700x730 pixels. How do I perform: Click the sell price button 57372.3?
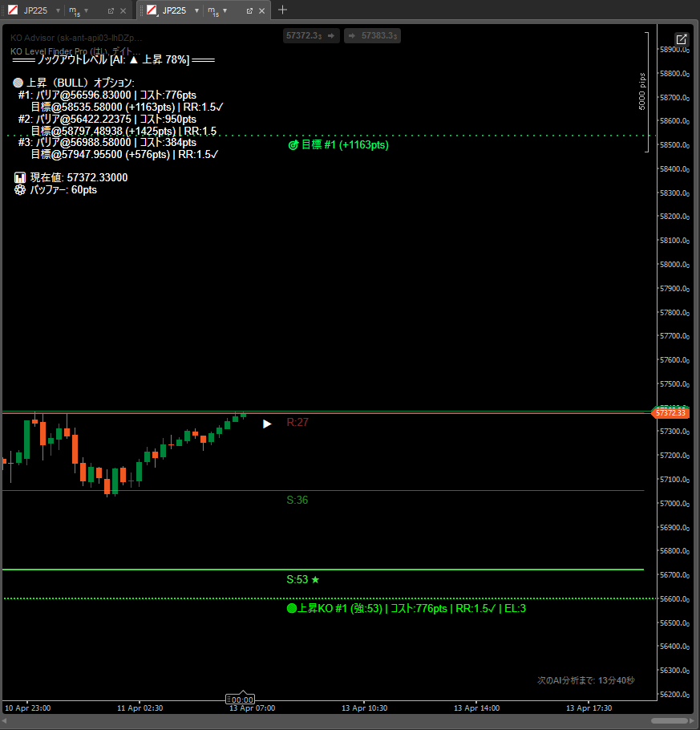(310, 36)
